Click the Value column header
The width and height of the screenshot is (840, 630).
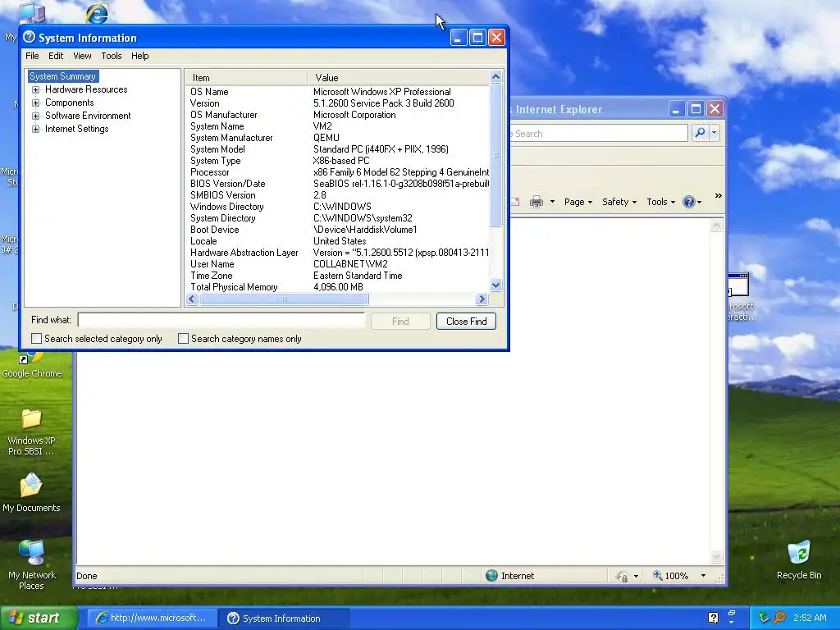(399, 78)
